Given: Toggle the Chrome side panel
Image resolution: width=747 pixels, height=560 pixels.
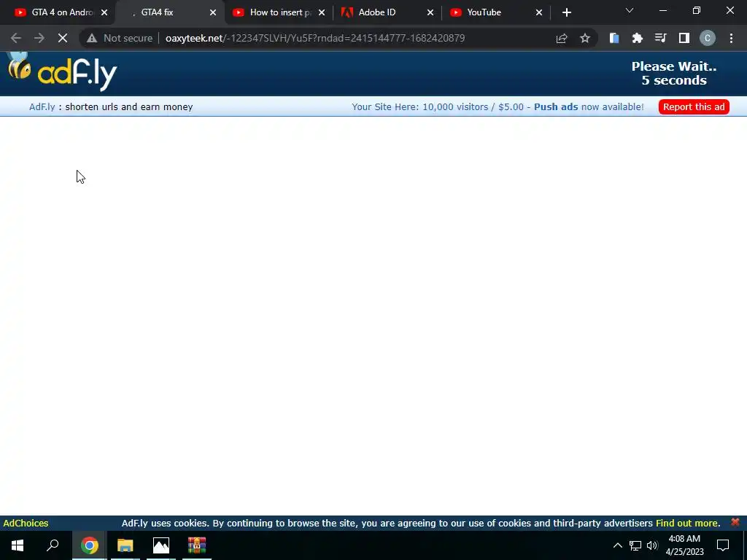Looking at the screenshot, I should pos(684,38).
